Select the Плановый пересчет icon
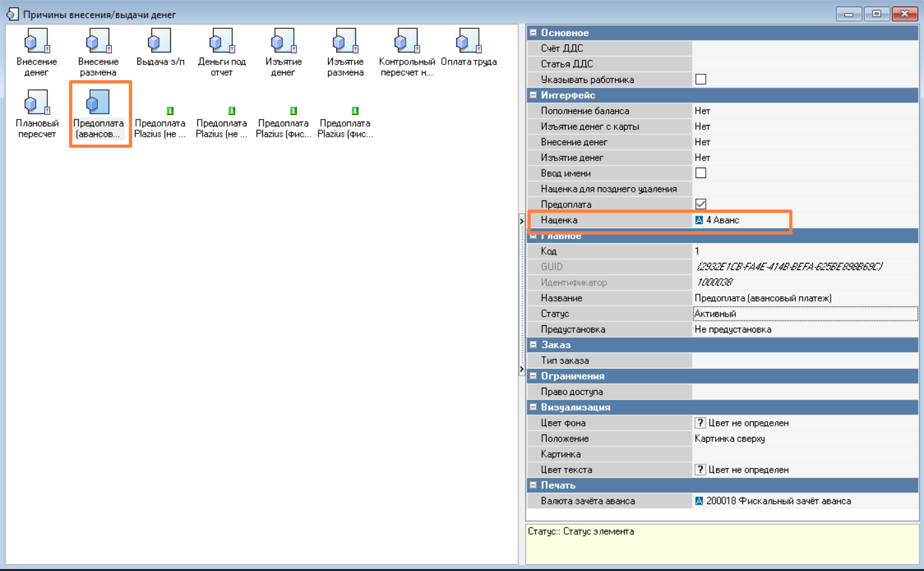The image size is (924, 571). click(37, 104)
